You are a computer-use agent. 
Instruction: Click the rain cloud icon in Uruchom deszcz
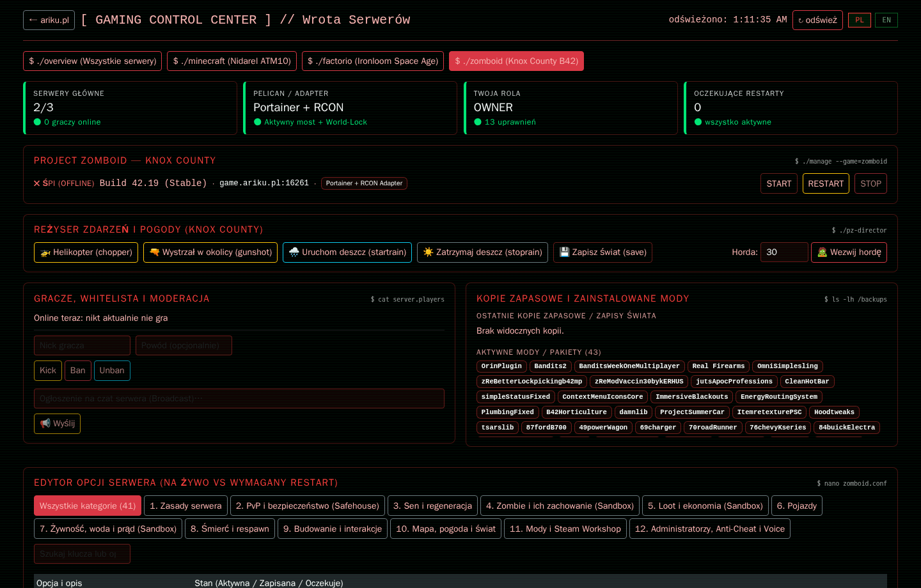coord(294,252)
